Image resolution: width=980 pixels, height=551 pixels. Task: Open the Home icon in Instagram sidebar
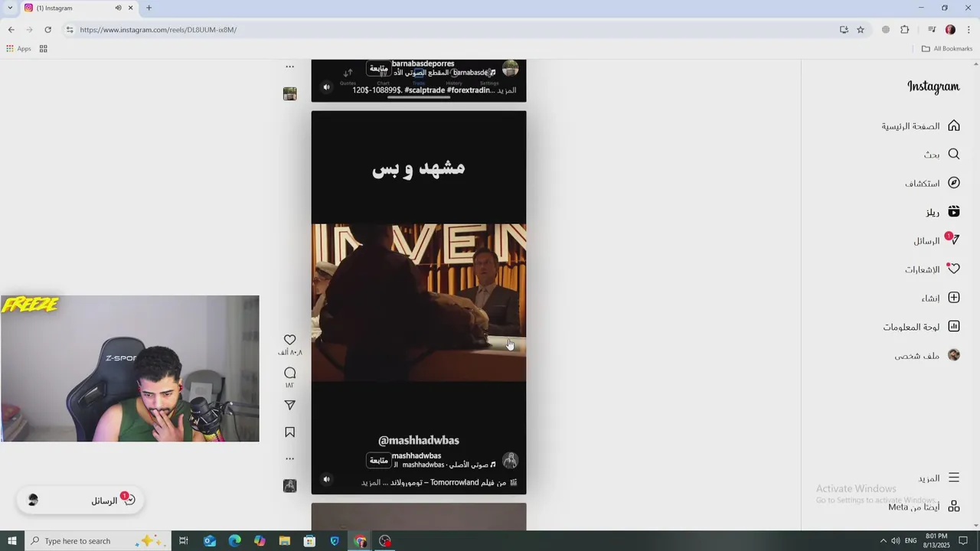(954, 126)
